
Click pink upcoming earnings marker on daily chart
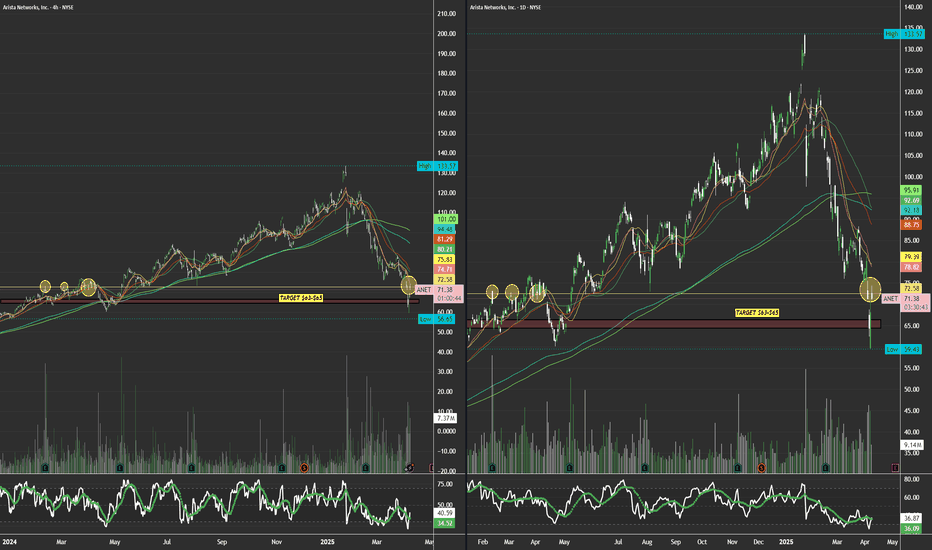895,468
